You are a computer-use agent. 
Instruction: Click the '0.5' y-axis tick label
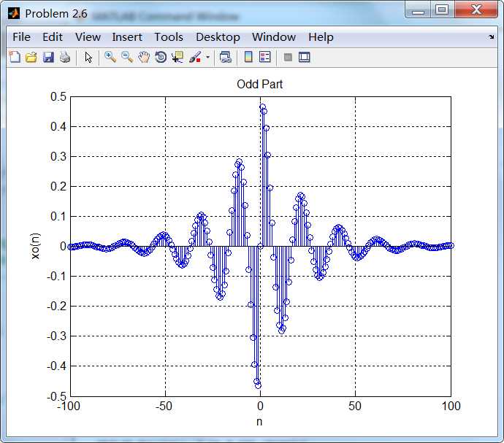(x=58, y=96)
